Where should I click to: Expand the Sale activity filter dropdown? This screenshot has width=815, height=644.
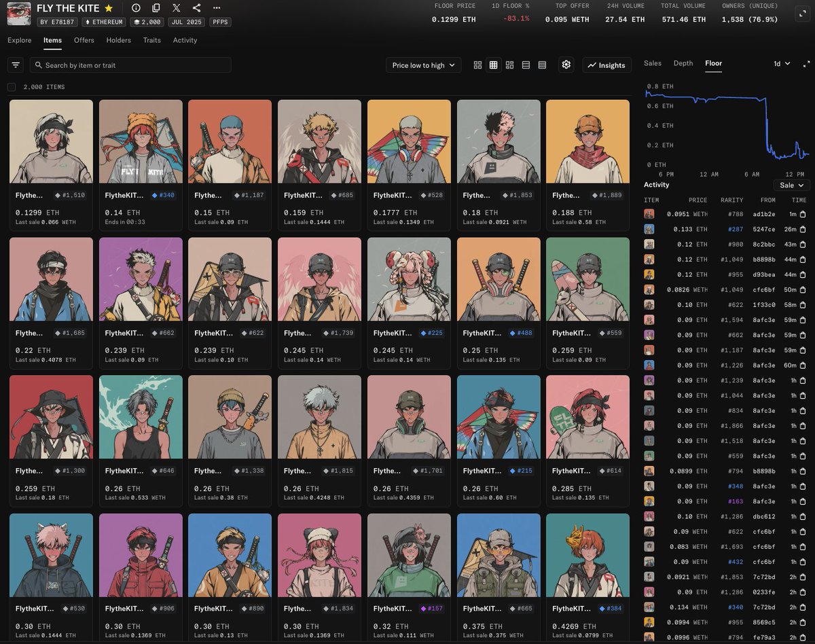click(792, 185)
